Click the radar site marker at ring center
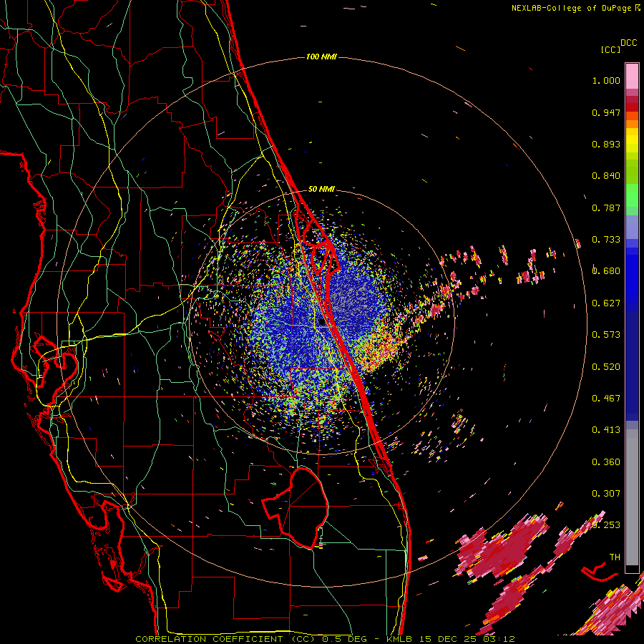 point(321,323)
